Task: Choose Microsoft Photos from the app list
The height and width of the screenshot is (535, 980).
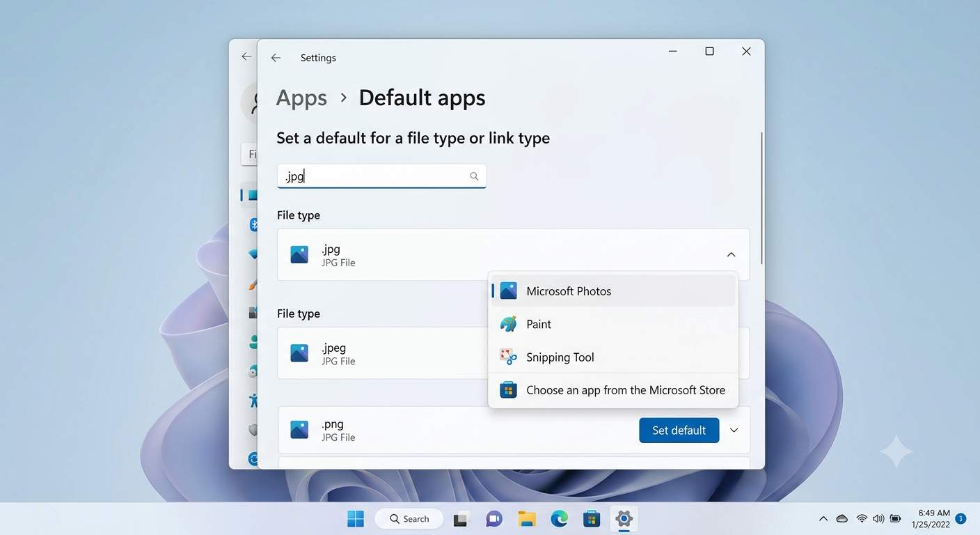Action: (613, 291)
